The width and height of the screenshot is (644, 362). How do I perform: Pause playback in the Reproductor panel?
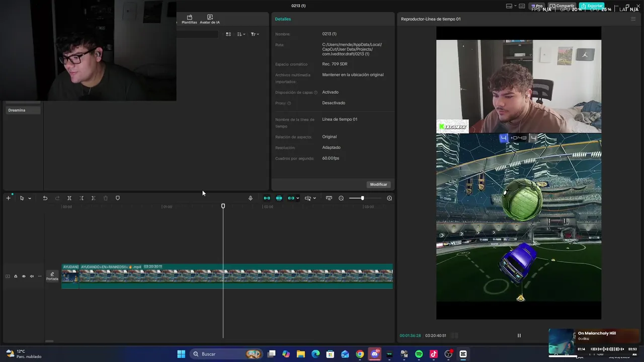coord(519,335)
